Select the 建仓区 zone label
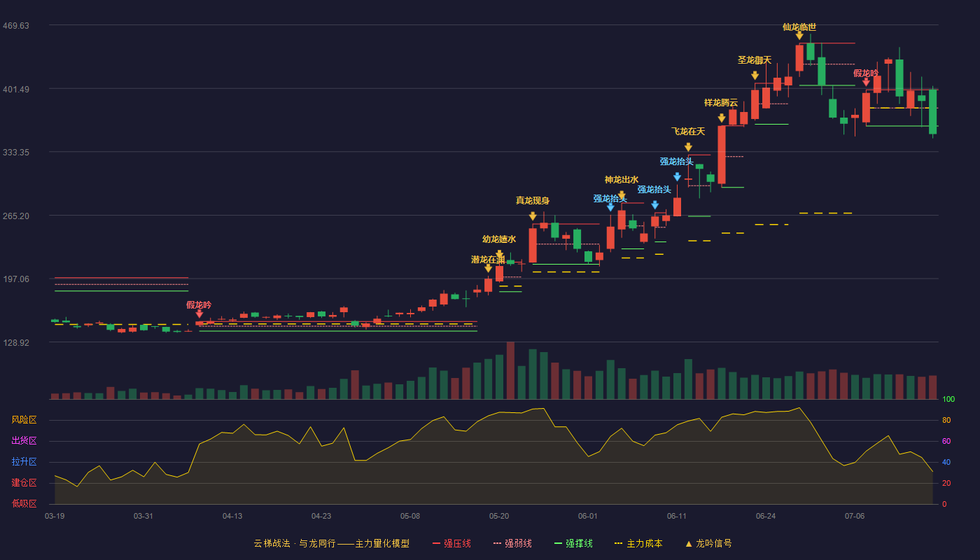Screen dimensions: 980x560 point(24,483)
